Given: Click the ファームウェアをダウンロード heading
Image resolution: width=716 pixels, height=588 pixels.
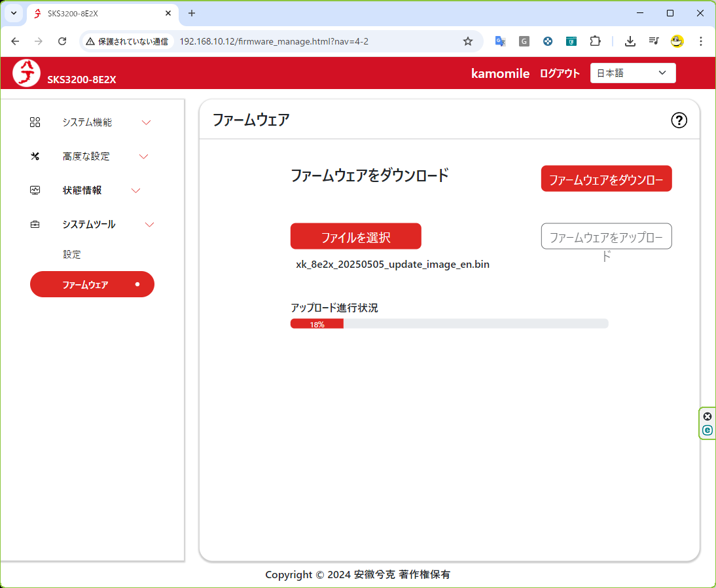Looking at the screenshot, I should [x=370, y=175].
